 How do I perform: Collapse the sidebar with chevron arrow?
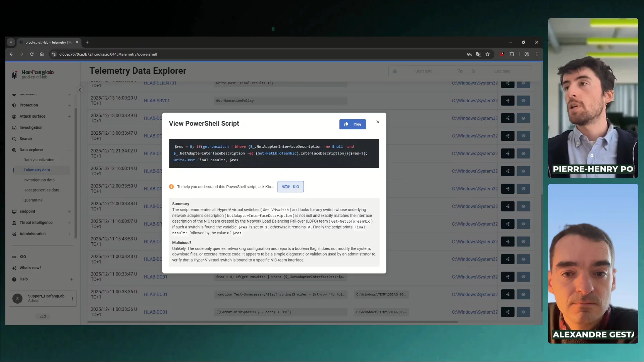point(80,89)
